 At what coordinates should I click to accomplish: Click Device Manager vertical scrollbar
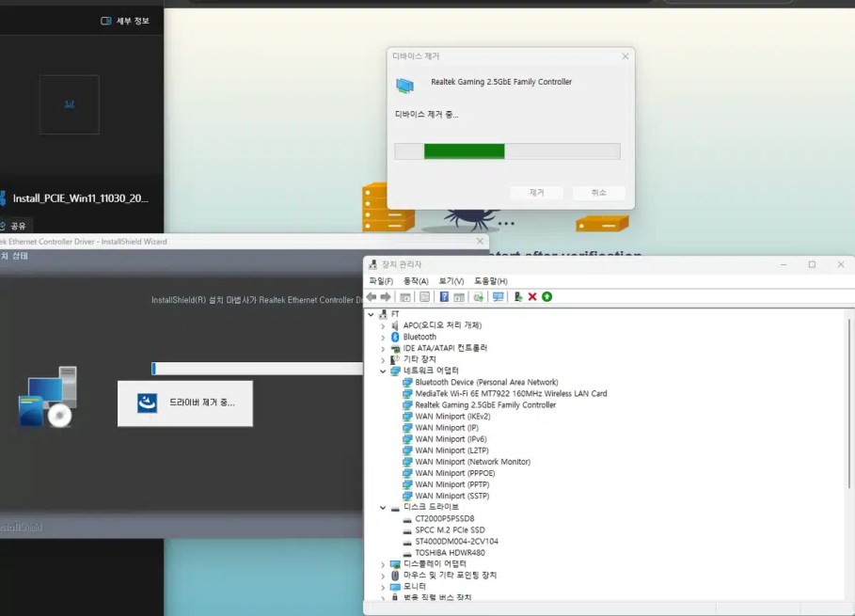tap(848, 403)
